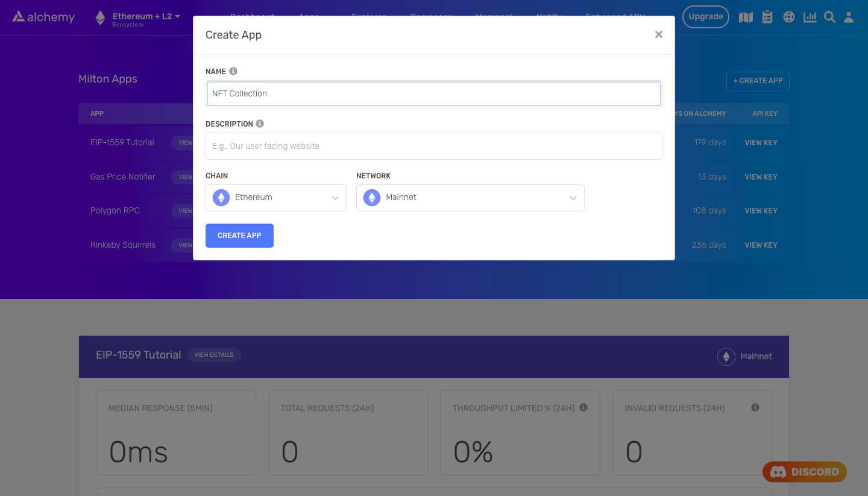Click the info icon beside NAME label
This screenshot has height=496, width=868.
click(233, 71)
